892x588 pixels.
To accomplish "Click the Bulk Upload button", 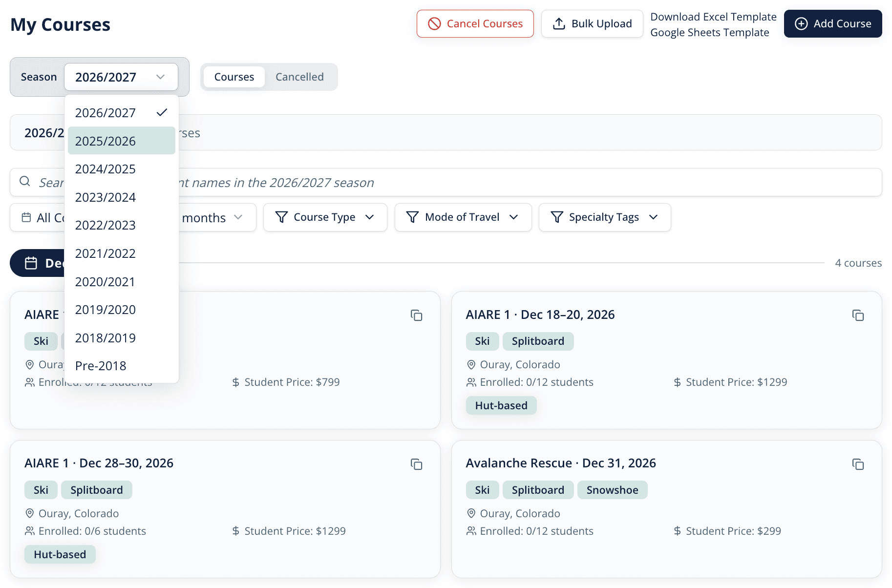I will coord(592,23).
